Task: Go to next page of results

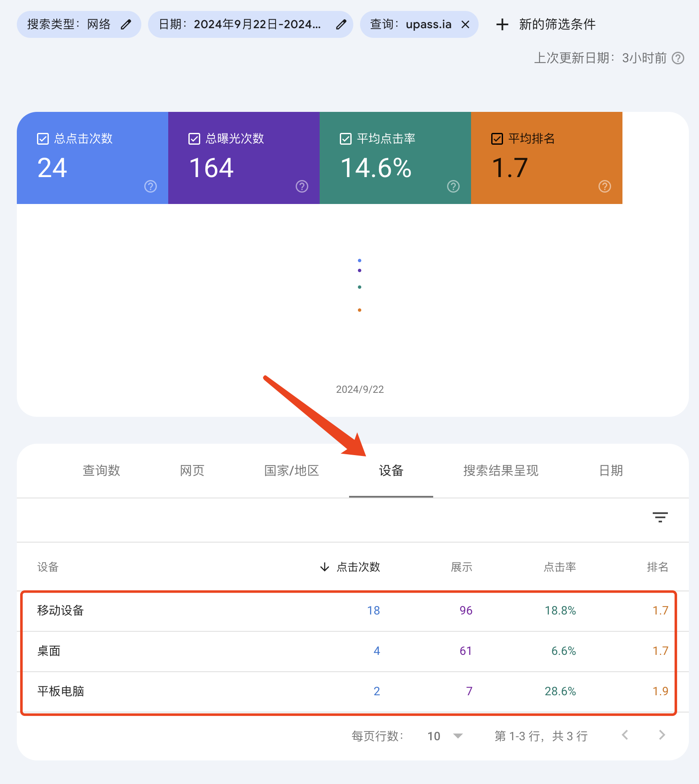Action: 662,735
